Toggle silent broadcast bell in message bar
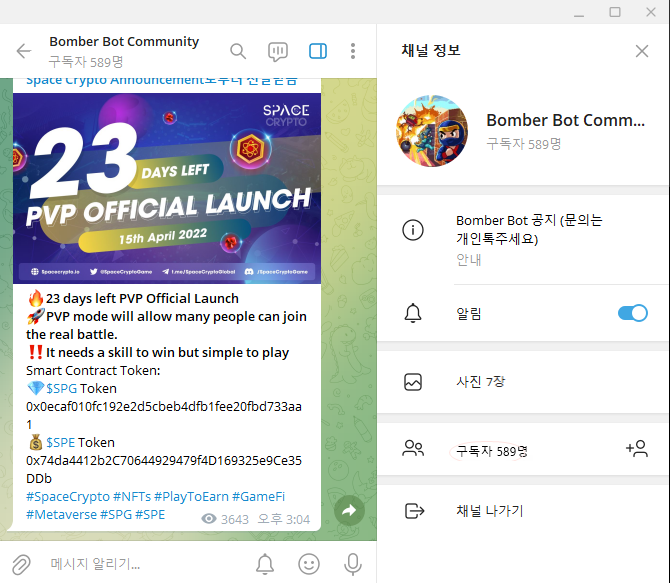Viewport: 670px width, 583px height. click(265, 564)
